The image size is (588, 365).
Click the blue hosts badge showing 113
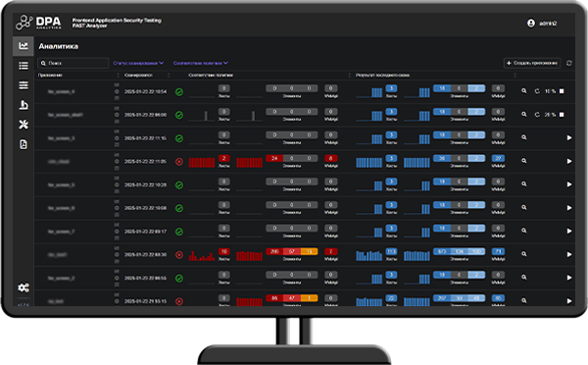(x=391, y=251)
